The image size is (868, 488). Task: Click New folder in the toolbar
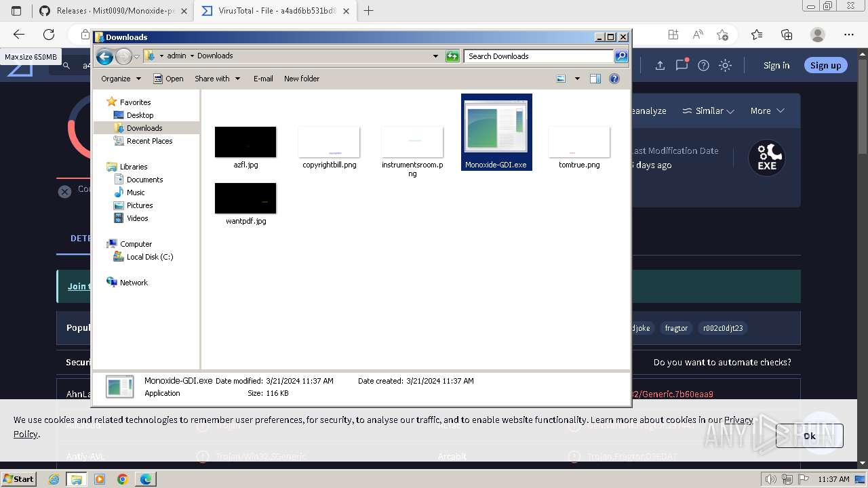[x=302, y=79]
